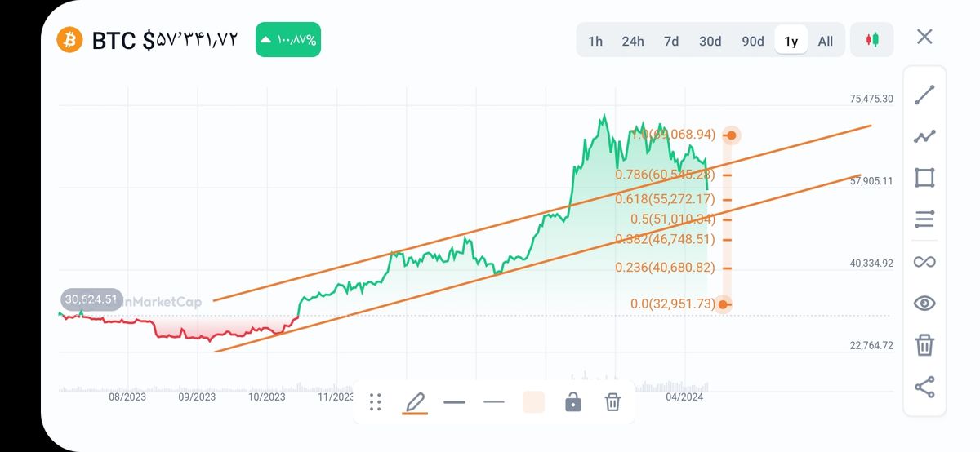Grab the toolbar drag handle dots
This screenshot has height=452, width=980.
pyautogui.click(x=376, y=401)
